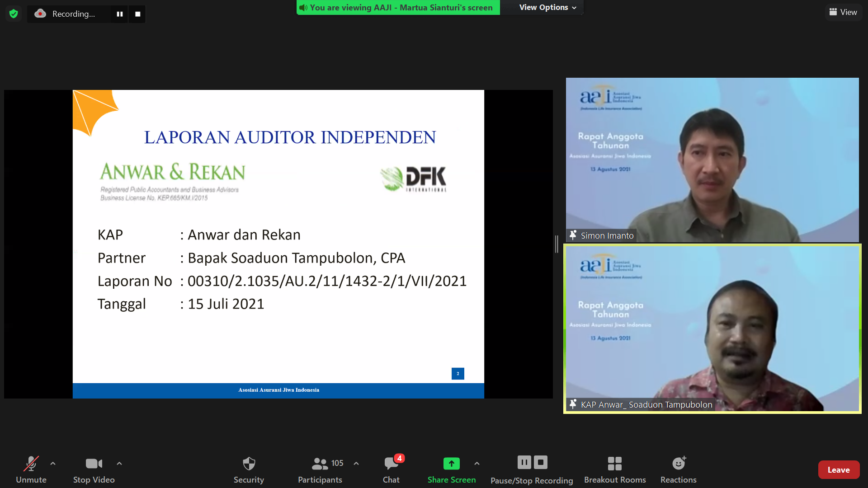This screenshot has width=868, height=488.
Task: Click the Simon Imanto name label
Action: click(607, 235)
